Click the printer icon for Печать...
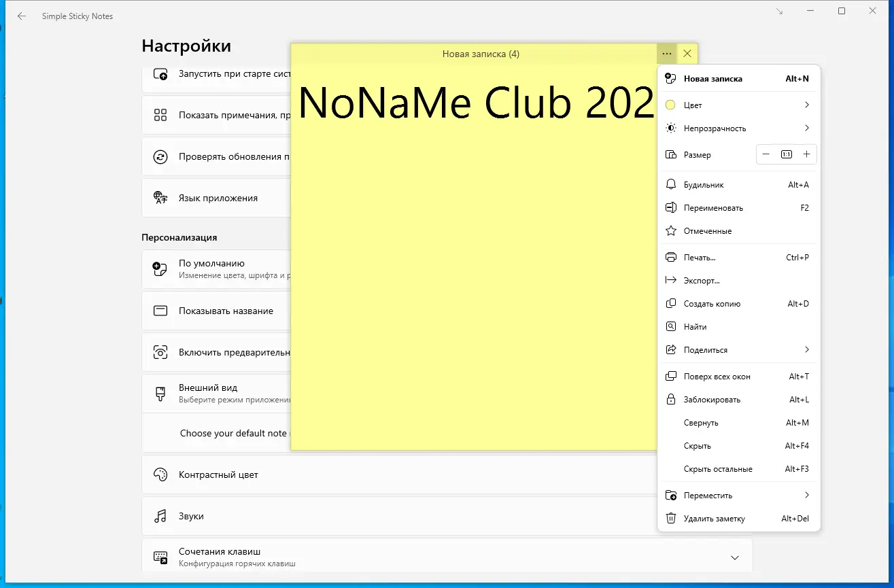This screenshot has width=894, height=588. (671, 258)
